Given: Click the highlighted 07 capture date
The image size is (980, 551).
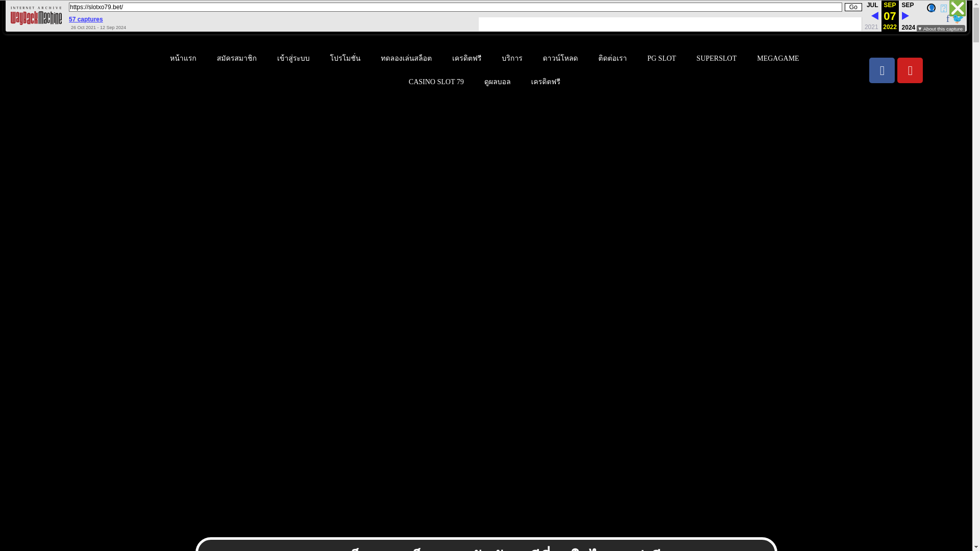Looking at the screenshot, I should (x=890, y=16).
